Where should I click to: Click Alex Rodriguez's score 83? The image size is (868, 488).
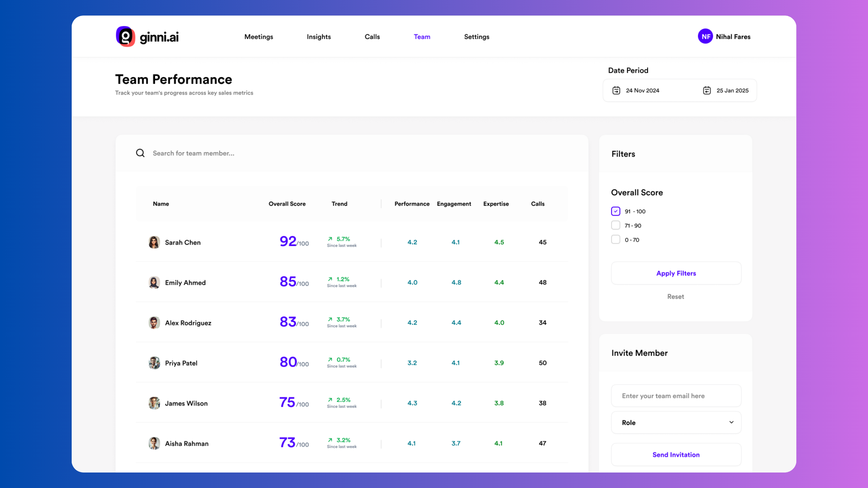[288, 322]
